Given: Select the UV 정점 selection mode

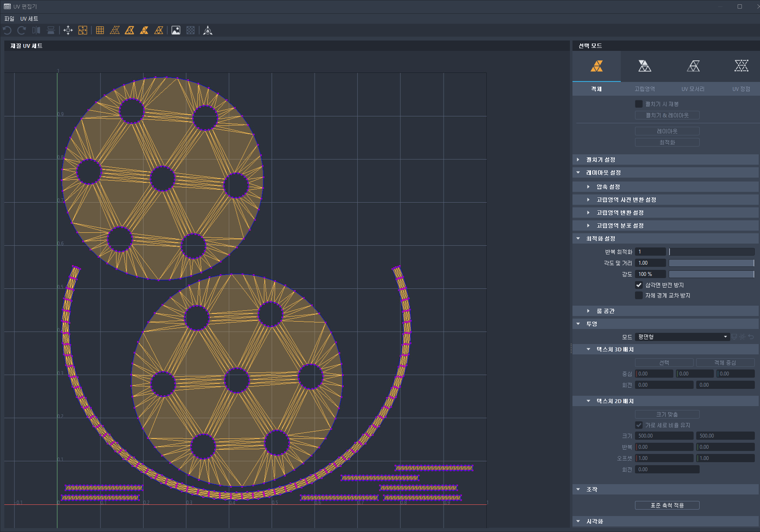Looking at the screenshot, I should tap(741, 72).
